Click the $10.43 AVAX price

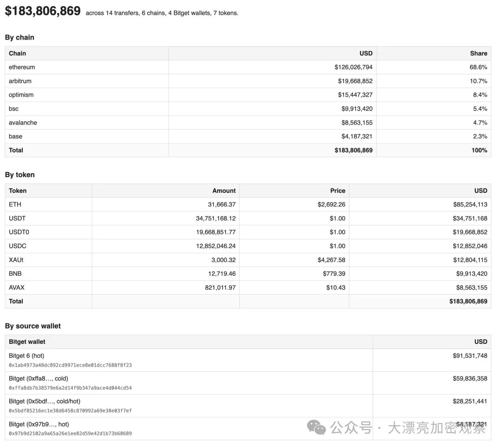click(336, 287)
